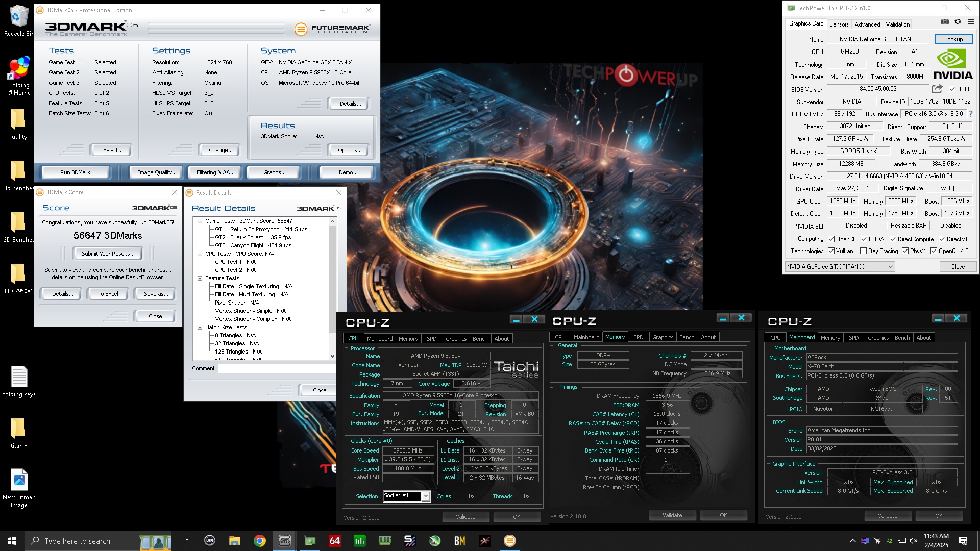
Task: Open the 3d benches desktop folder
Action: [x=19, y=176]
